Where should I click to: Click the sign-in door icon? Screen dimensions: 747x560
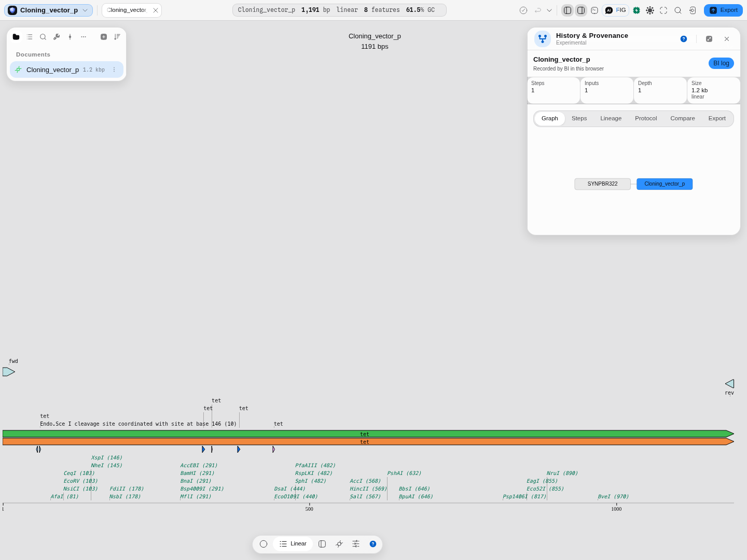693,10
